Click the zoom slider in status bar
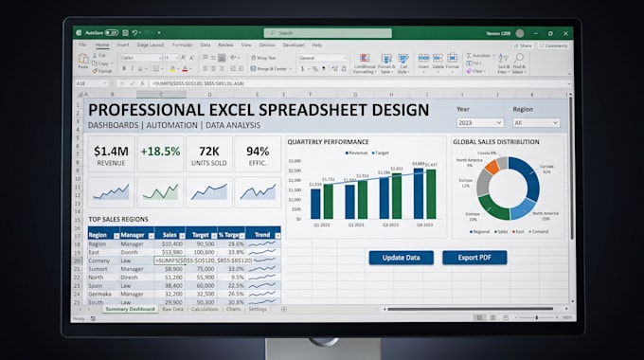This screenshot has width=644, height=360. [x=536, y=317]
